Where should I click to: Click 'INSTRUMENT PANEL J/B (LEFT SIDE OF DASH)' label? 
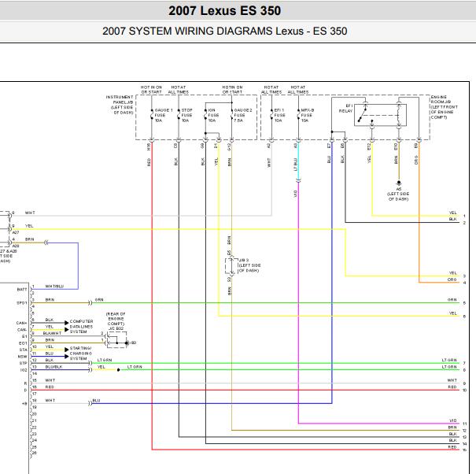click(120, 105)
